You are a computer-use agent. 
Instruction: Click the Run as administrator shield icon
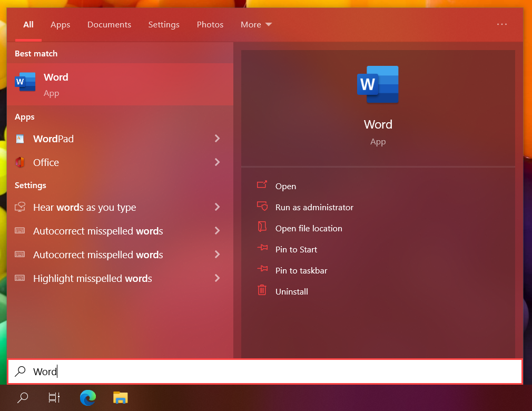(262, 206)
